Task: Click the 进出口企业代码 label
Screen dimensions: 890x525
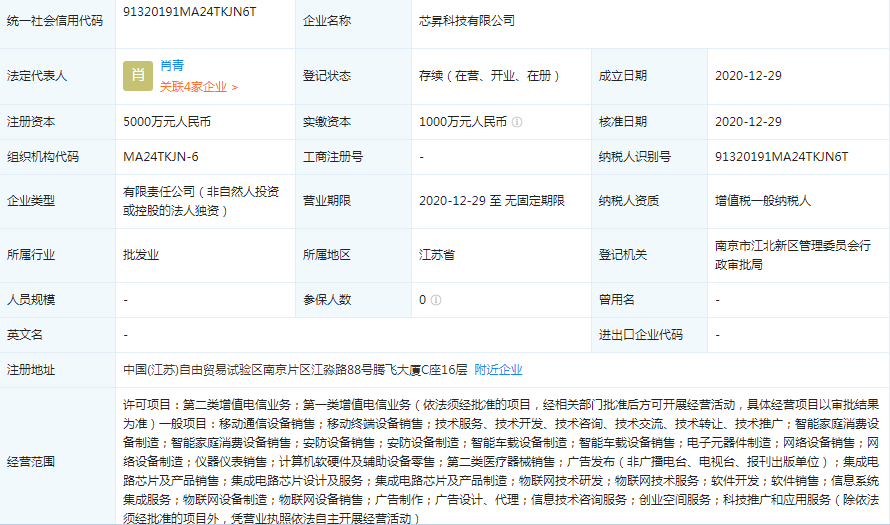Action: pos(641,335)
